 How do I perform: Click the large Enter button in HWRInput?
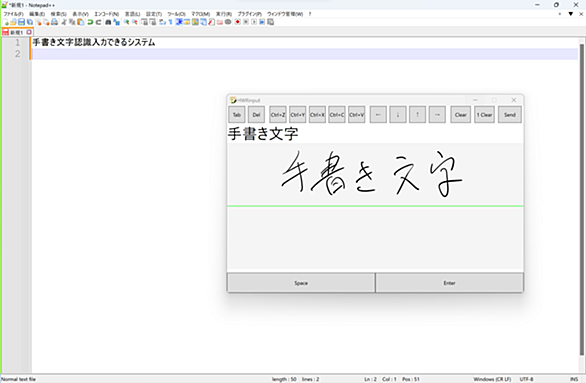pyautogui.click(x=450, y=283)
